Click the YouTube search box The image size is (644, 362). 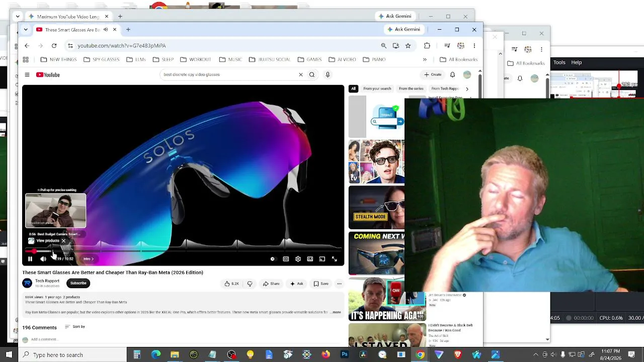(x=229, y=74)
